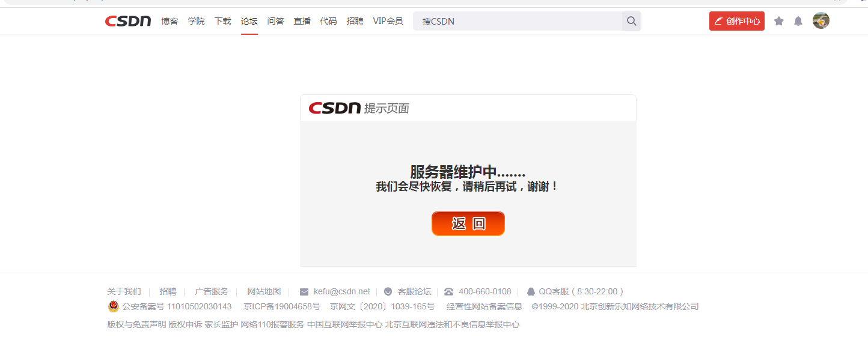The width and height of the screenshot is (868, 355).
Task: Open 招聘 in the top navigation
Action: [x=355, y=21]
